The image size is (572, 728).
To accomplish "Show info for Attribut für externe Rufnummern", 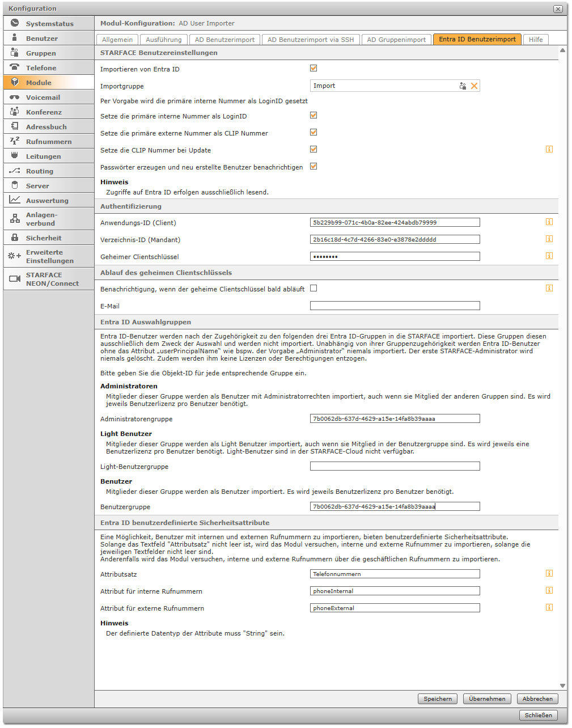I will click(549, 608).
